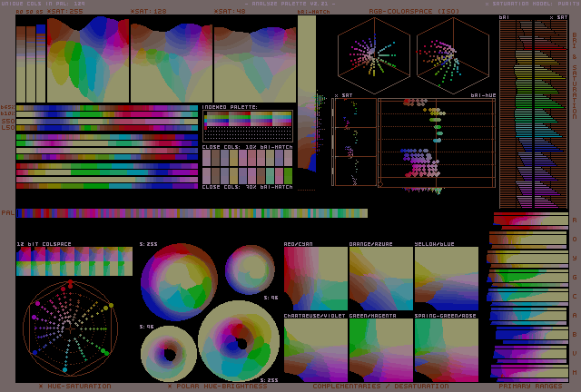The height and width of the screenshot is (392, 581).
Task: Pick a swatch in the 10% bri-match row
Action: (247, 156)
